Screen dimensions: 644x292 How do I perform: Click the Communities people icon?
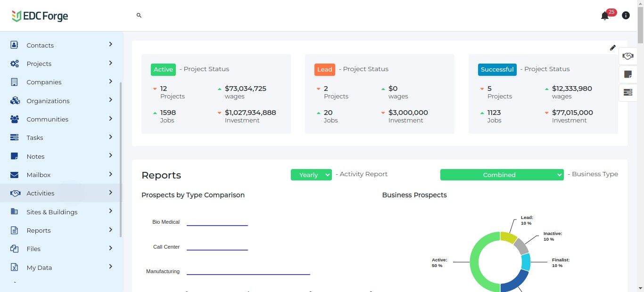tap(15, 119)
